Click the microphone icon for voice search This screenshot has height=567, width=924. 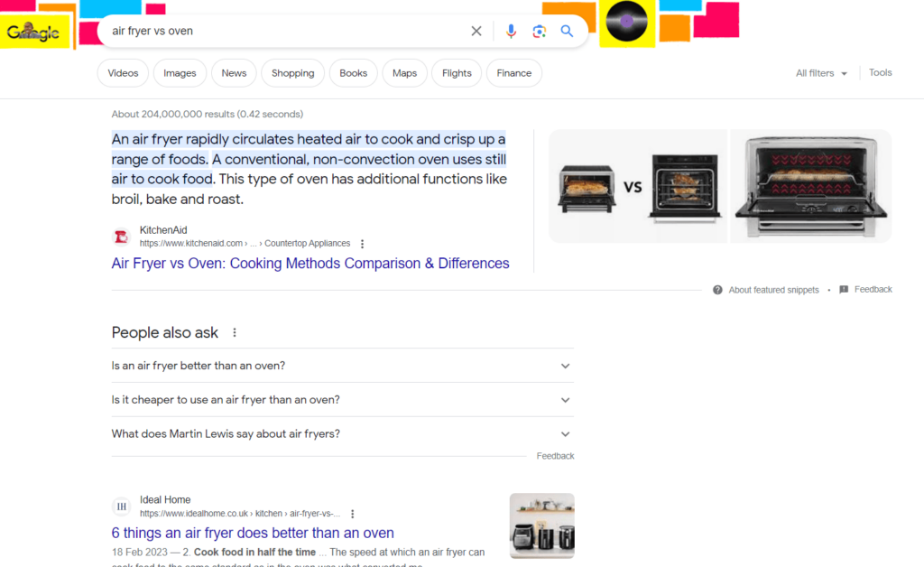tap(511, 30)
